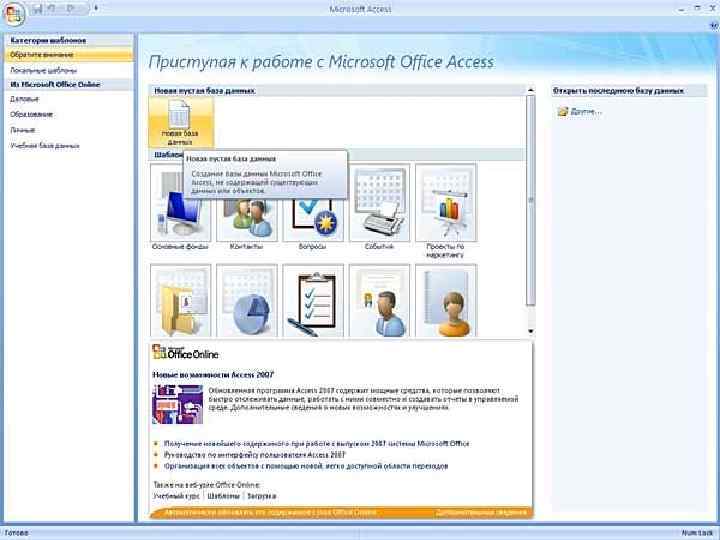Click Undo arrow in Quick Access Toolbar

click(52, 9)
